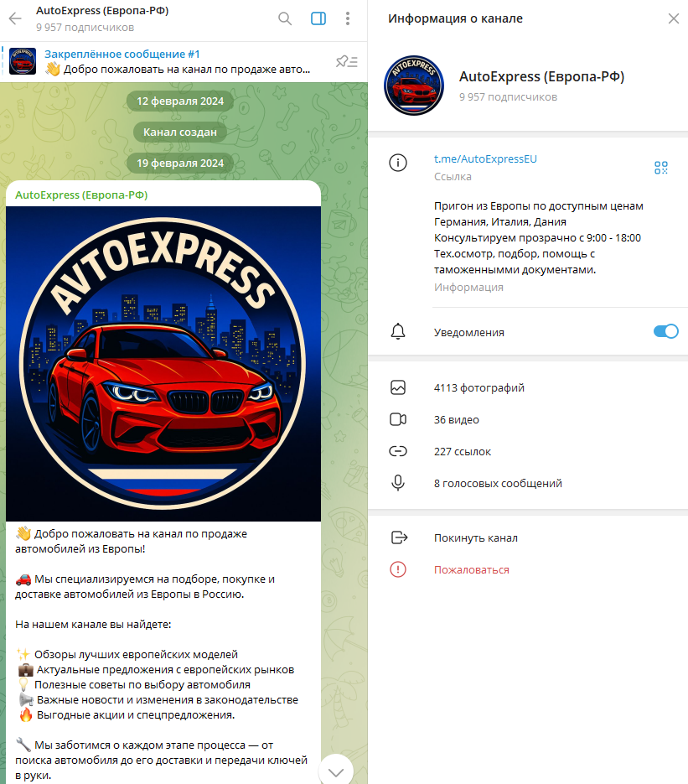Toggle channel notifications switch
This screenshot has height=784, width=688.
(665, 331)
